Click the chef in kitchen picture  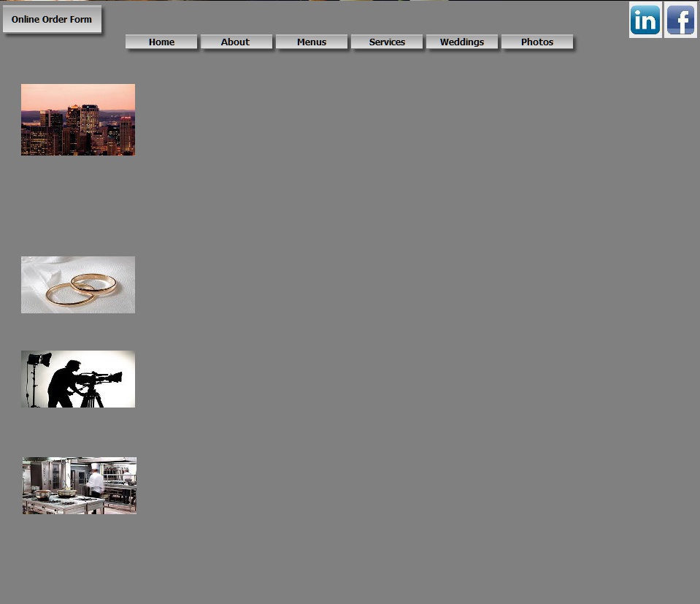tap(79, 486)
